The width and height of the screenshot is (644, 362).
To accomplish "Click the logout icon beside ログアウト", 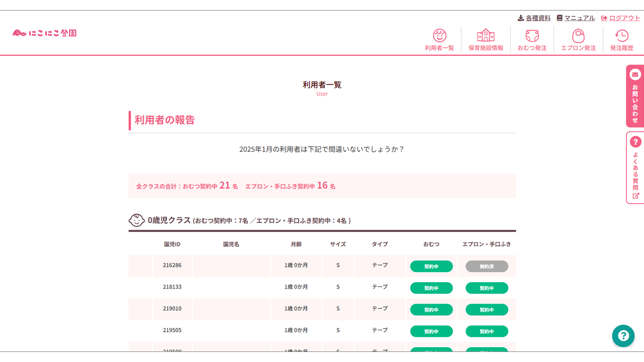I will (x=603, y=18).
